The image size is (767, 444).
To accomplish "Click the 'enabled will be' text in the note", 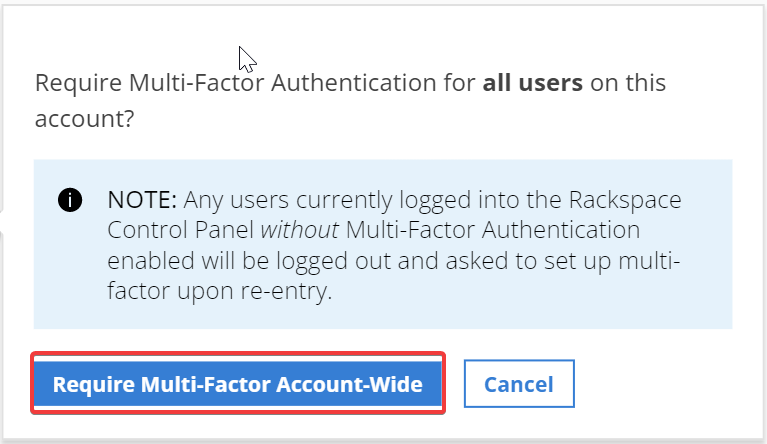I will point(188,261).
